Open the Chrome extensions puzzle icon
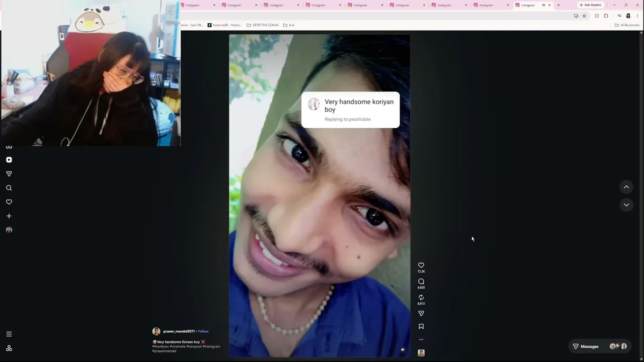The width and height of the screenshot is (644, 362). pos(606,16)
